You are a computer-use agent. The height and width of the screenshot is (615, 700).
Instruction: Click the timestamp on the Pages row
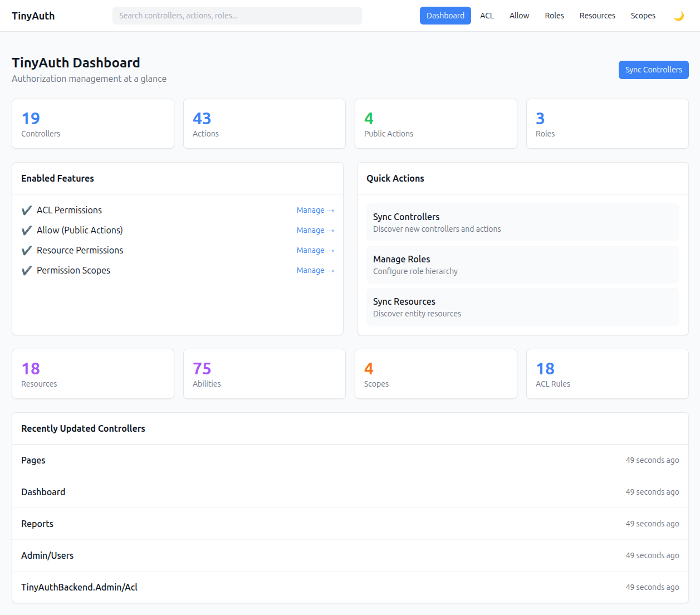click(x=652, y=460)
